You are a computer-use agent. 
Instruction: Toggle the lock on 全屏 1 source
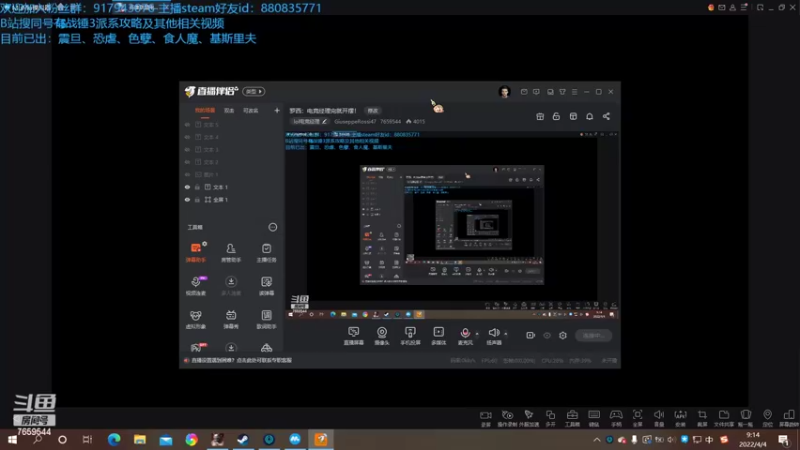click(197, 200)
